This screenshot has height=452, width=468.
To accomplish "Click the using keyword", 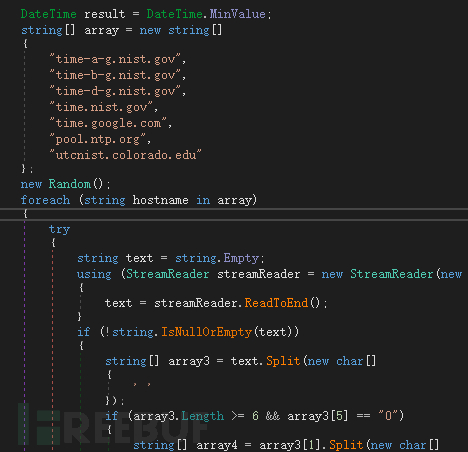I will point(94,274).
